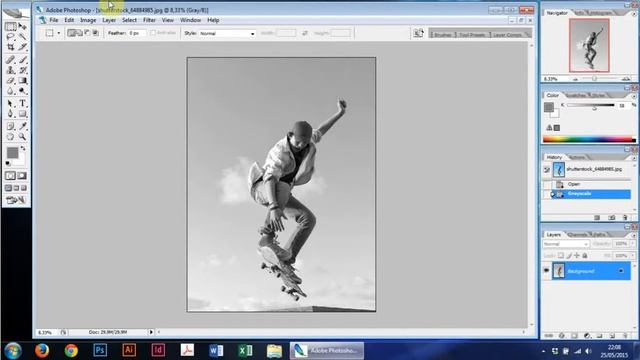Select the Move tool
The height and width of the screenshot is (360, 640).
tap(22, 27)
